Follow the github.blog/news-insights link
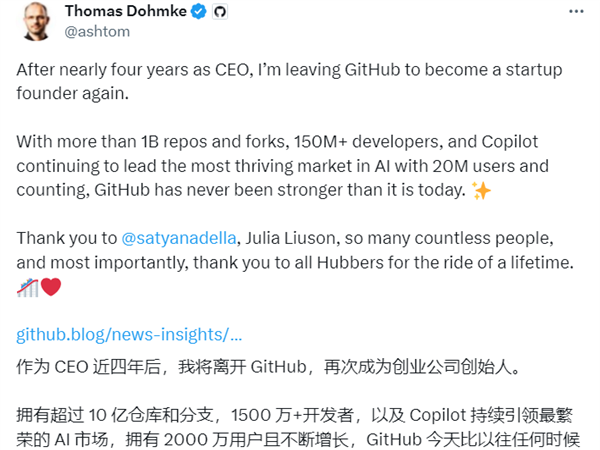Viewport: 600px width, 450px height. (129, 333)
